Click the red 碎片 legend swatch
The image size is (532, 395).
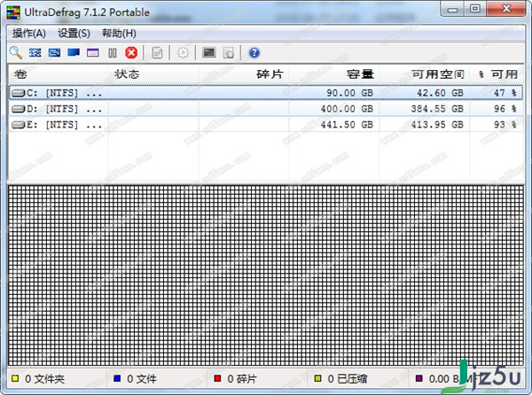pyautogui.click(x=217, y=378)
